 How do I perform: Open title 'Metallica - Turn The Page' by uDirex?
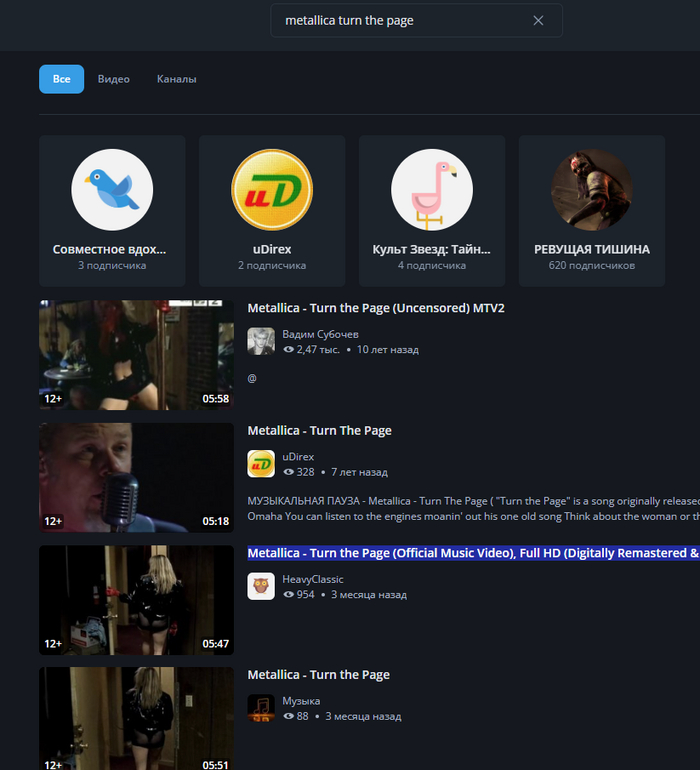[319, 431]
